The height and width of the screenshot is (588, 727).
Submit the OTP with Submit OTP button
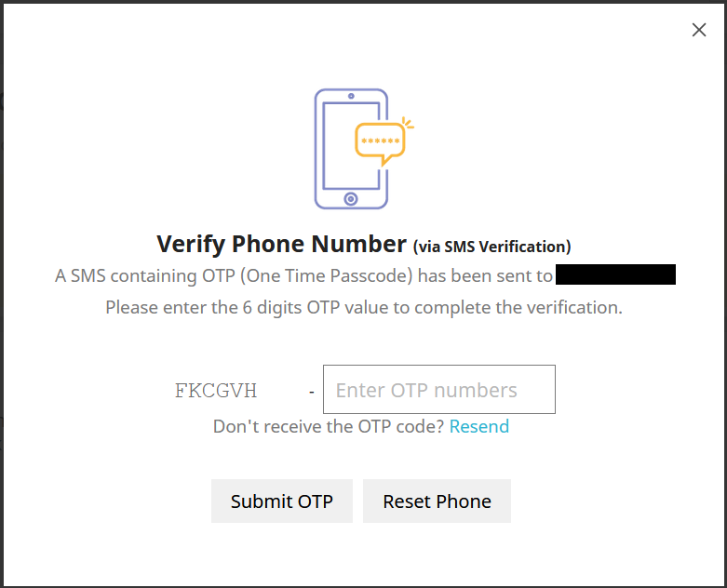[282, 501]
